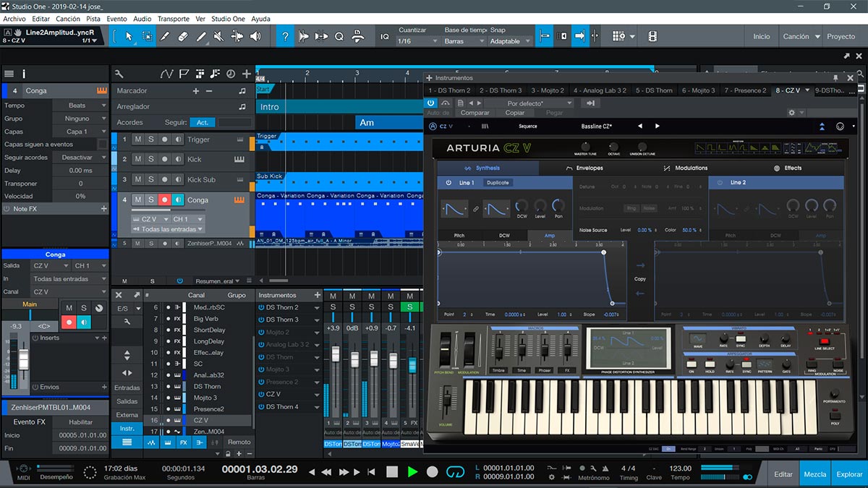
Task: Mute the Conga track
Action: (x=138, y=200)
